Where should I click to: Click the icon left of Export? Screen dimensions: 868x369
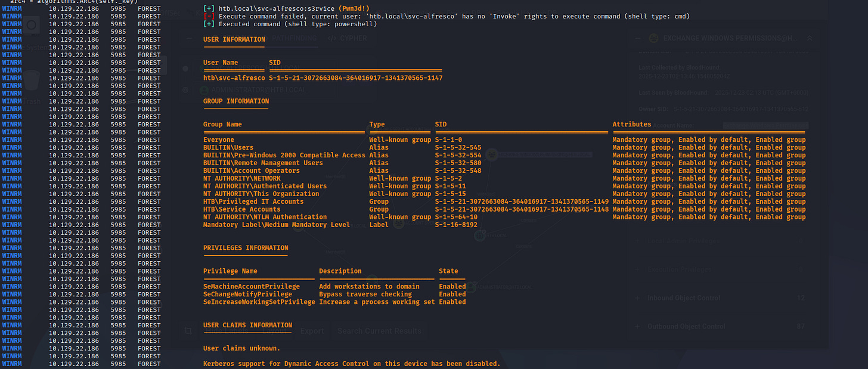click(x=188, y=331)
